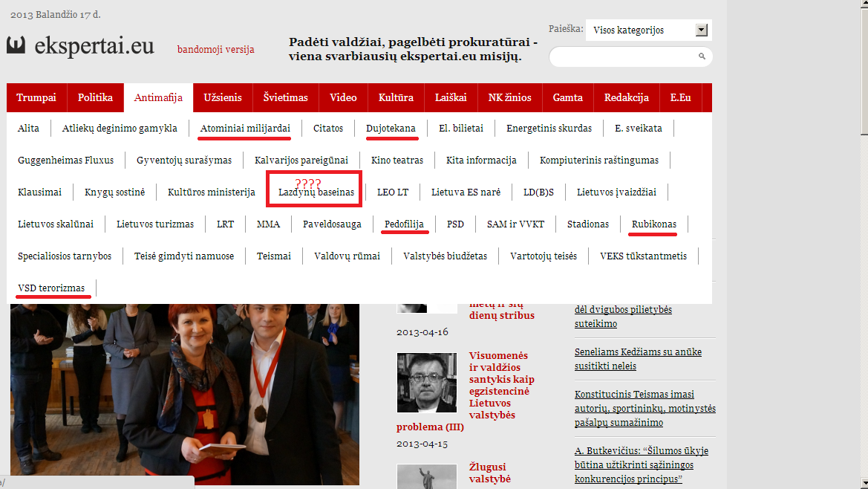
Task: Open the Paveldosauga subcategory
Action: pos(332,224)
